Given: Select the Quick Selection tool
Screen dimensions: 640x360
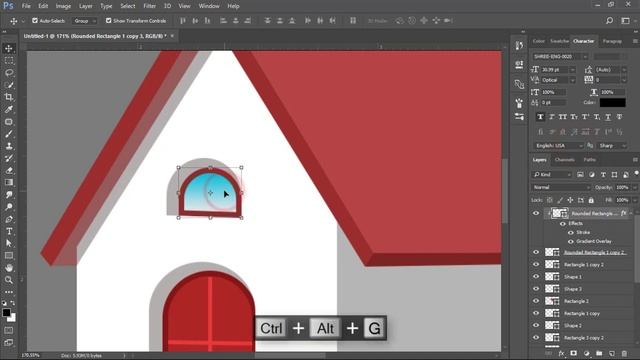Looking at the screenshot, I should click(9, 85).
